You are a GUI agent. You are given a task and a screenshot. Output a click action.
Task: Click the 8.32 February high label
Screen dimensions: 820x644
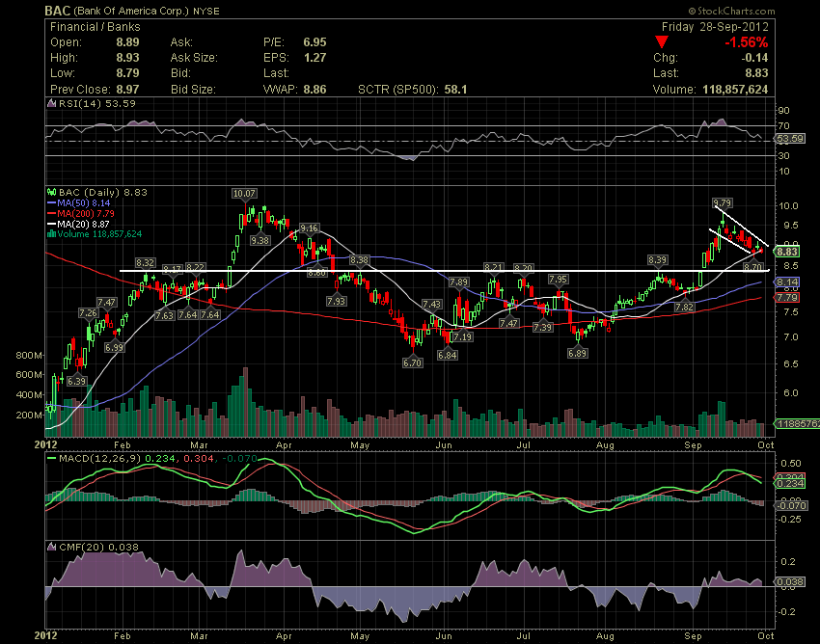(x=145, y=262)
